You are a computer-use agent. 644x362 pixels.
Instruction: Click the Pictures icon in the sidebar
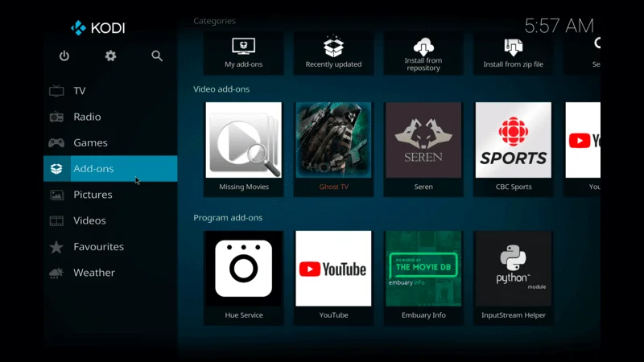tap(56, 195)
